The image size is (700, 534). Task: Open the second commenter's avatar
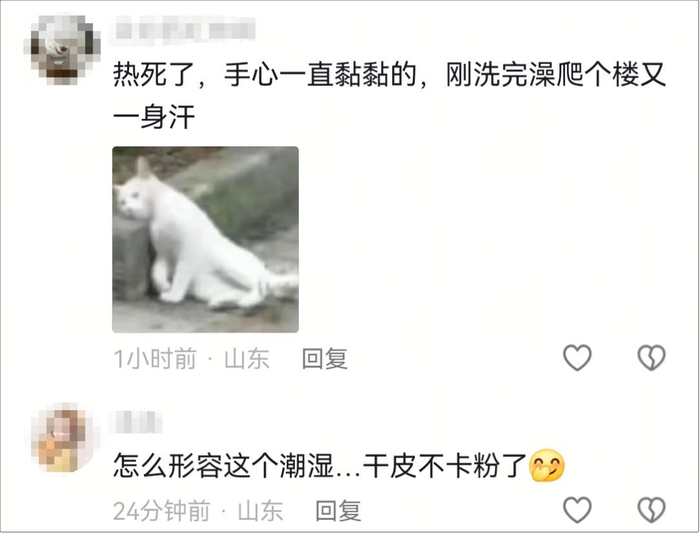pos(62,438)
